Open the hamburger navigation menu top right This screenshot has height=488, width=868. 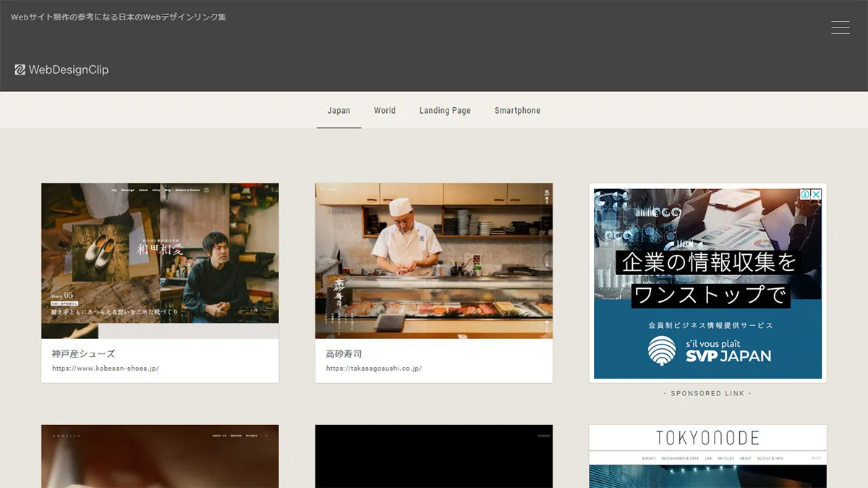pyautogui.click(x=840, y=27)
